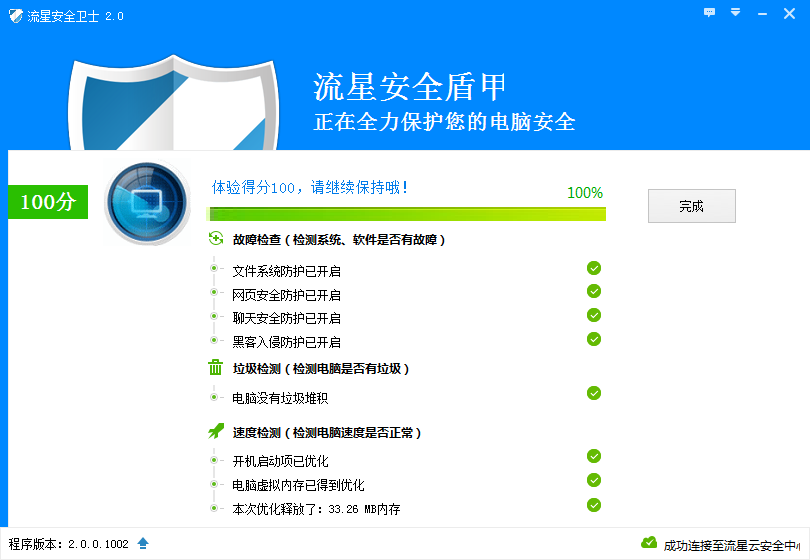The image size is (810, 560).
Task: Click the check mark for 聊天安全防护已开启
Action: [594, 315]
